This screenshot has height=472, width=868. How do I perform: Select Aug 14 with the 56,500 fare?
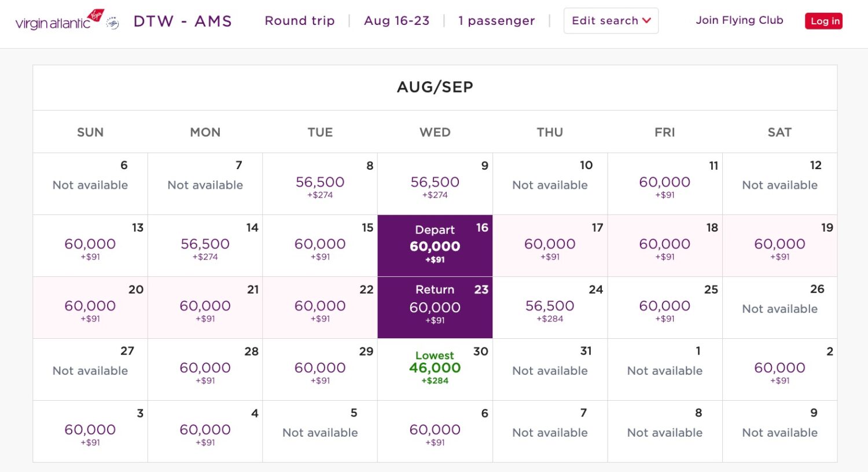click(205, 245)
